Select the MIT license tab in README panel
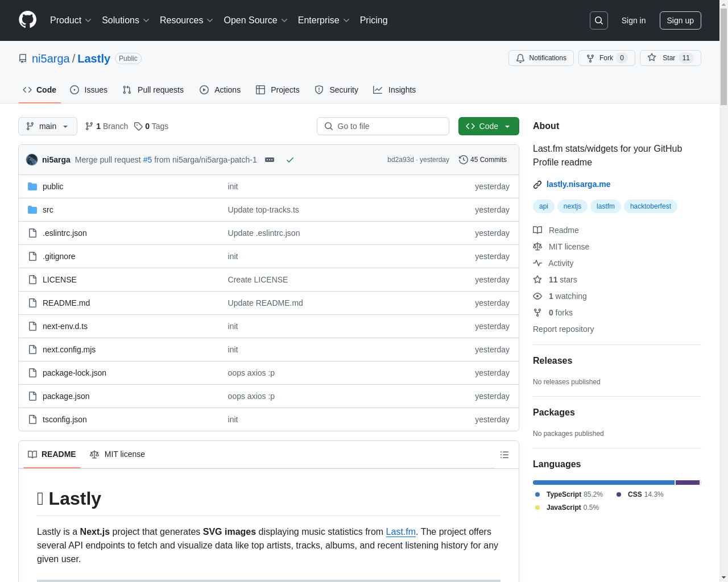The width and height of the screenshot is (728, 582). point(118,455)
